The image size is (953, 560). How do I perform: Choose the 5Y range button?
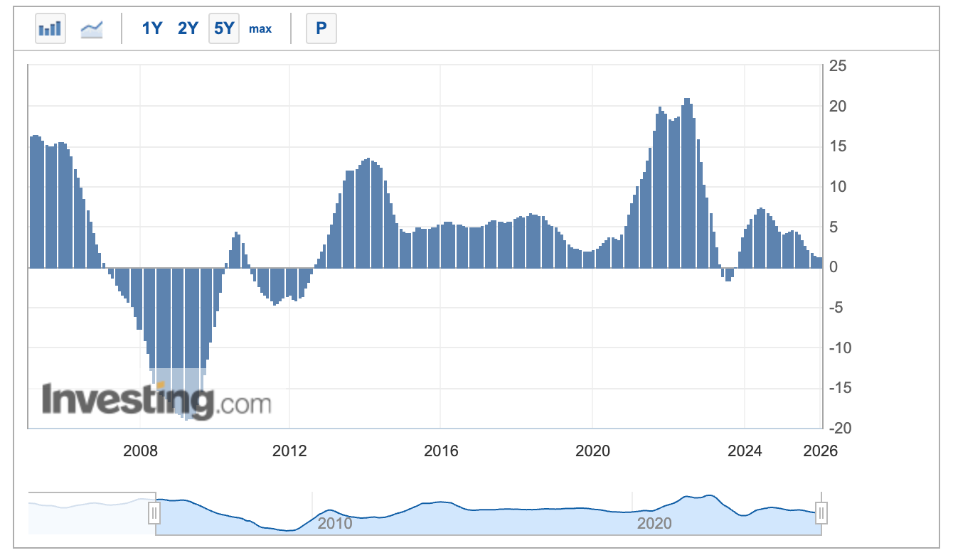(224, 29)
